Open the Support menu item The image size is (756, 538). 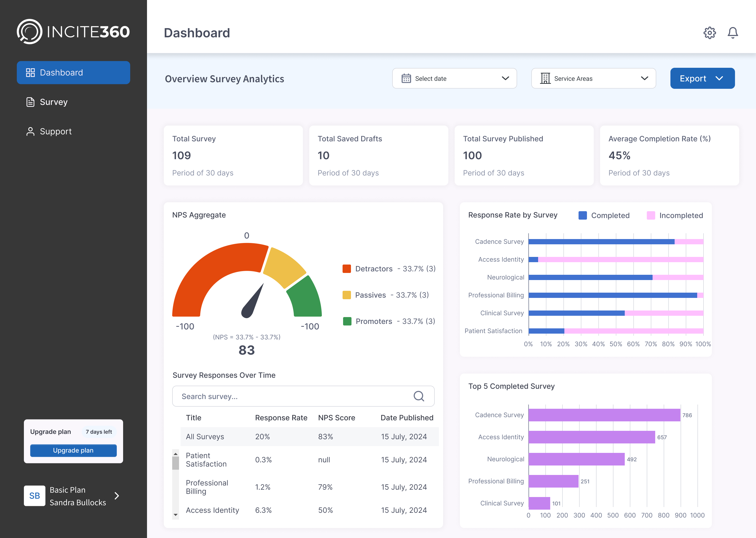tap(55, 132)
